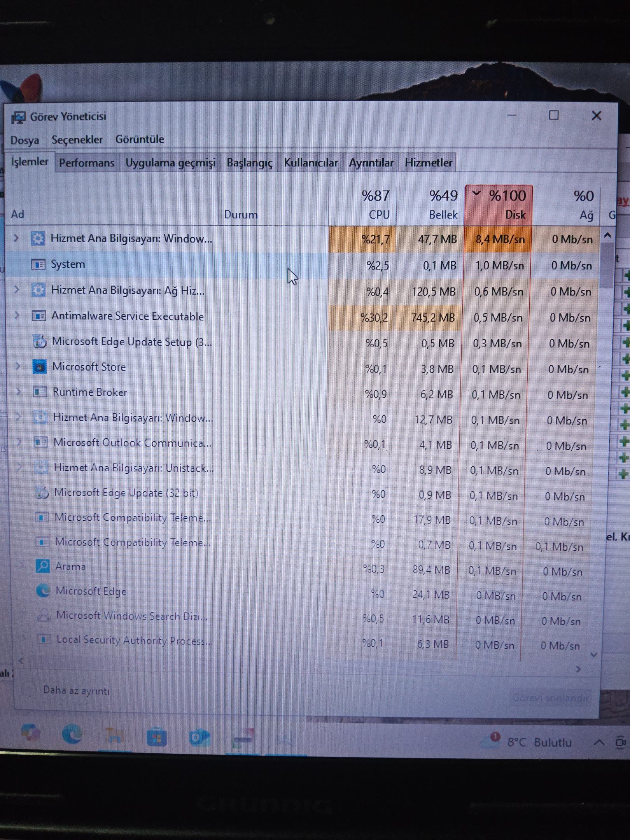630x840 pixels.
Task: Click the 745,2 MB memory value
Action: [433, 318]
